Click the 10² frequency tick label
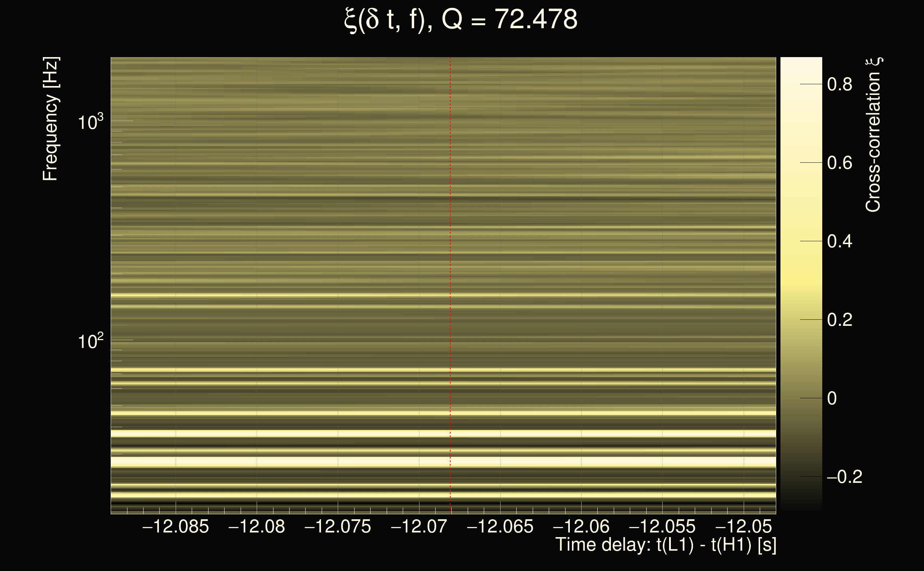The width and height of the screenshot is (924, 571). 90,341
